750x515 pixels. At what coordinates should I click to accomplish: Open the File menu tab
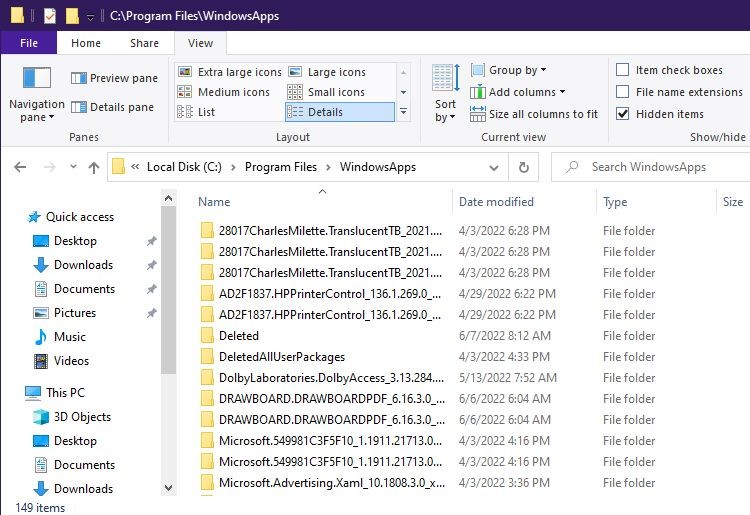tap(29, 43)
